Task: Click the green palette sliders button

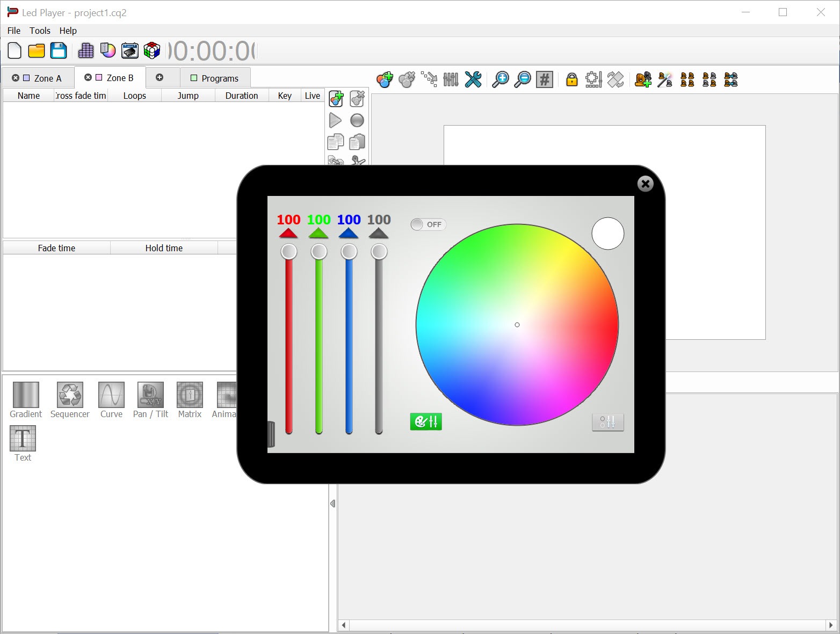Action: (425, 422)
